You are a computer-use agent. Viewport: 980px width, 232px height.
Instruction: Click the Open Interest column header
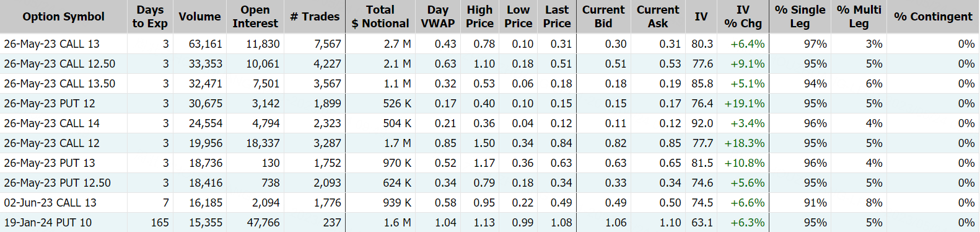click(x=255, y=17)
